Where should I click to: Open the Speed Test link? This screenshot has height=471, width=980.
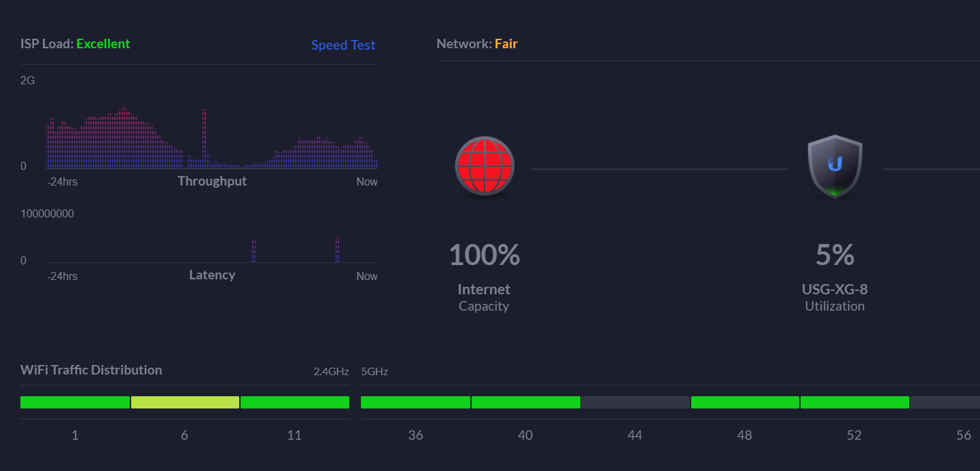click(343, 45)
